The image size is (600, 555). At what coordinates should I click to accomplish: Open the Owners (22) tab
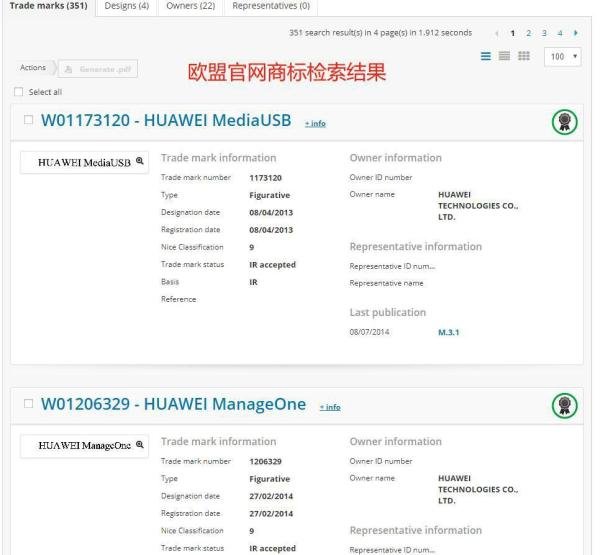191,6
